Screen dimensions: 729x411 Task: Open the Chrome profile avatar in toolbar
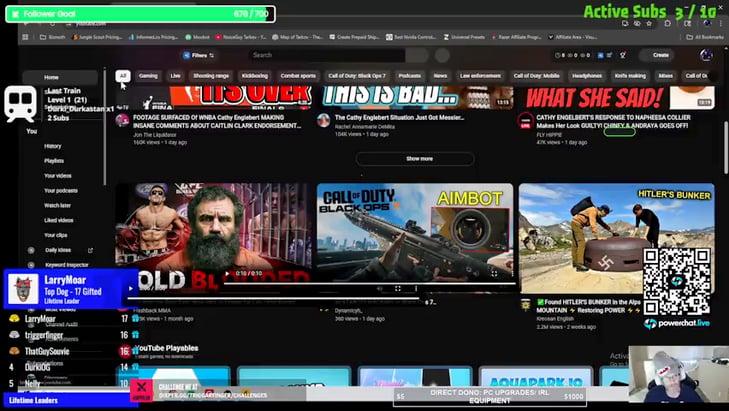[707, 23]
